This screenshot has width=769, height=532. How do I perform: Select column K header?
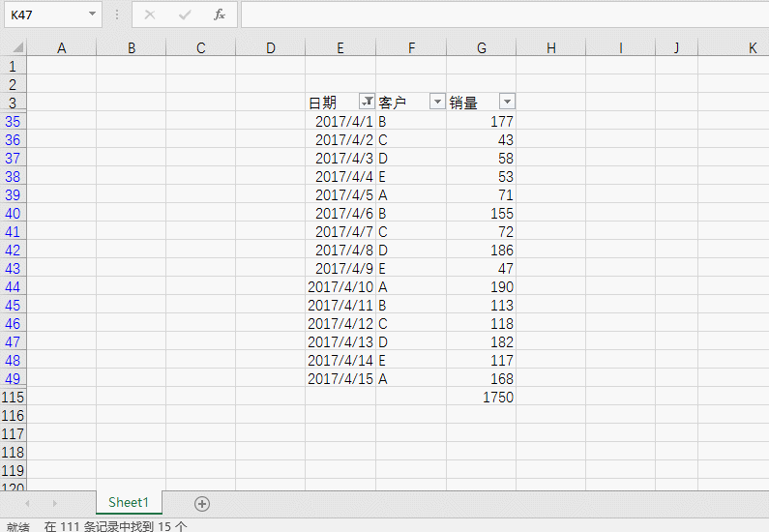tap(733, 47)
